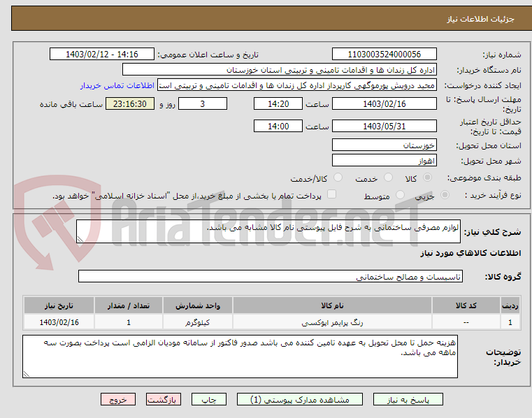Image resolution: width=532 pixels, height=418 pixels.
Task: Click the تعداد / مقدار column header
Action: point(129,305)
